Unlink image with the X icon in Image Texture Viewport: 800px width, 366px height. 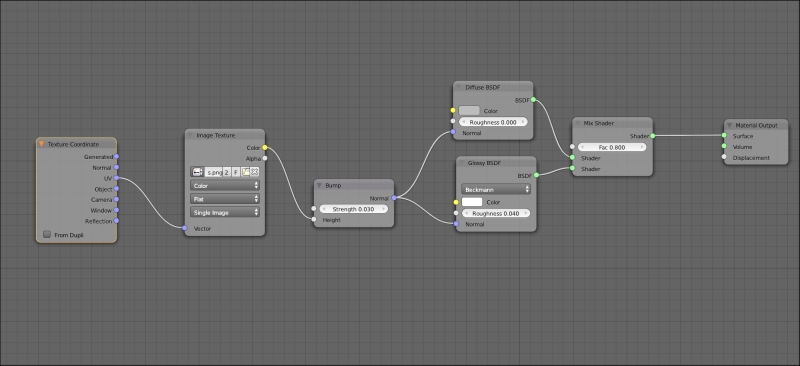(x=255, y=172)
